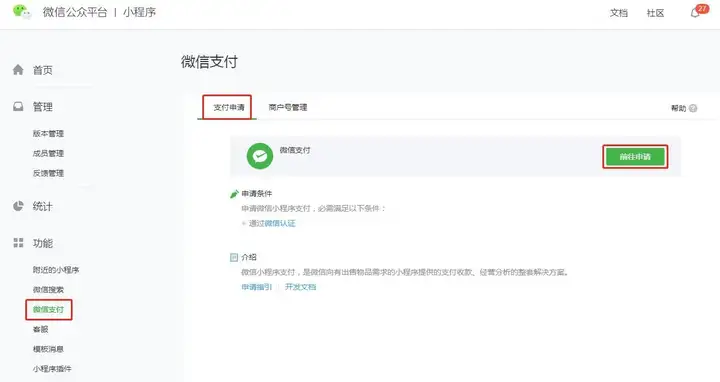Click the help question mark icon
Image resolution: width=720 pixels, height=382 pixels.
coord(693,108)
